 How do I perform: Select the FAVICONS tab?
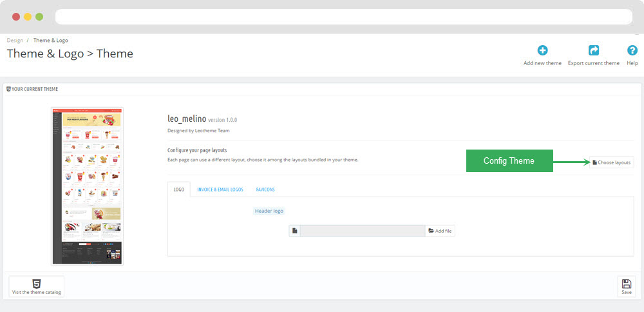point(267,190)
